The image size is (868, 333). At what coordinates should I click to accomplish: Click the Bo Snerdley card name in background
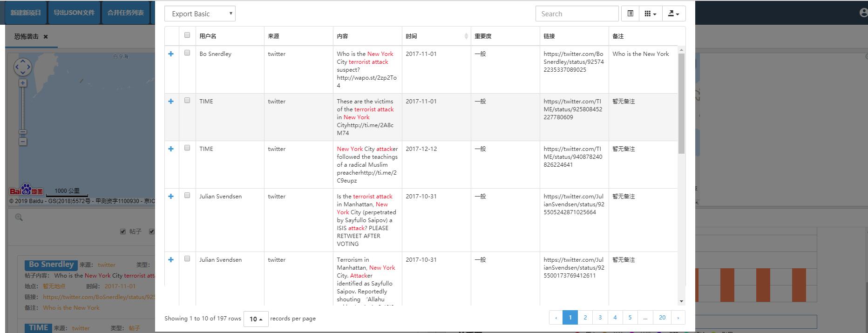pos(51,265)
